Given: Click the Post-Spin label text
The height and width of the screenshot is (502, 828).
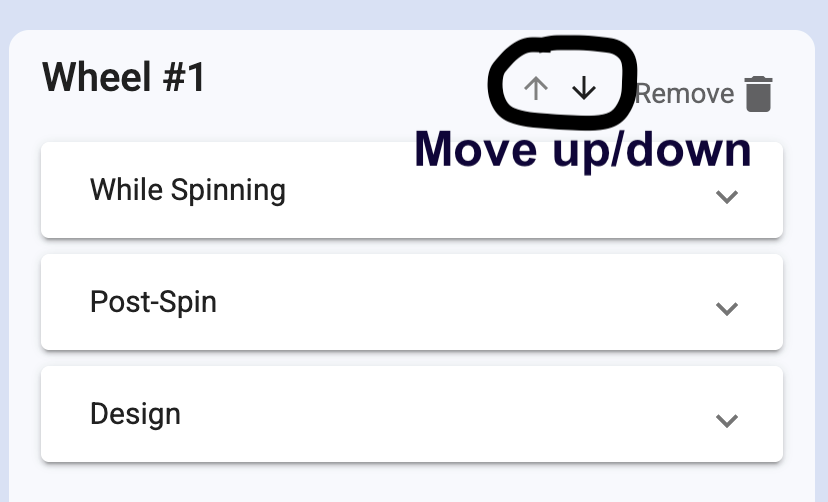Looking at the screenshot, I should [x=153, y=302].
